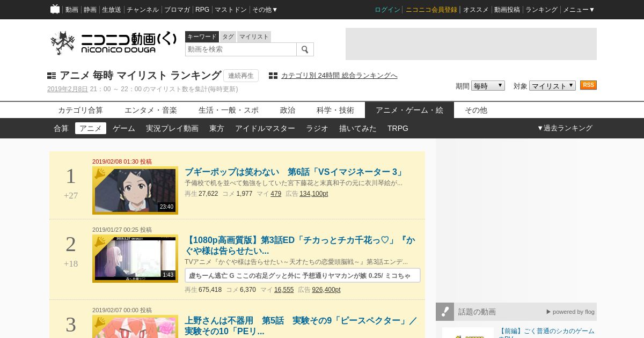Open ランキング in the top bar

pyautogui.click(x=541, y=10)
